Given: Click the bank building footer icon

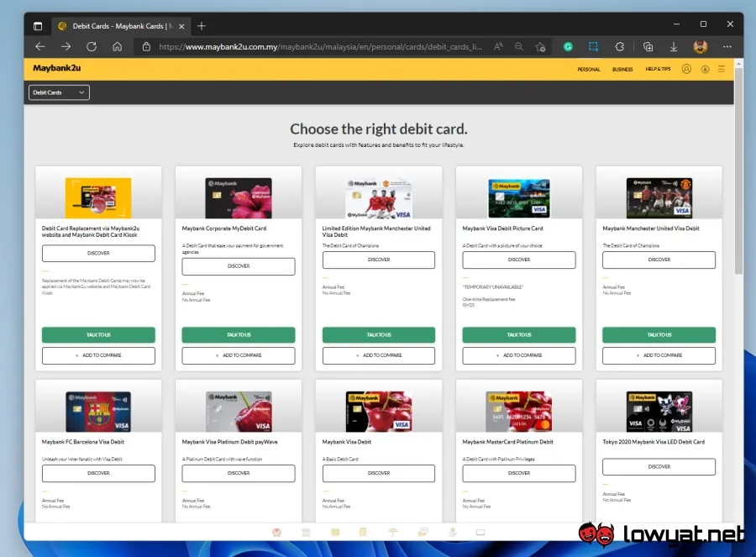Looking at the screenshot, I should point(306,532).
